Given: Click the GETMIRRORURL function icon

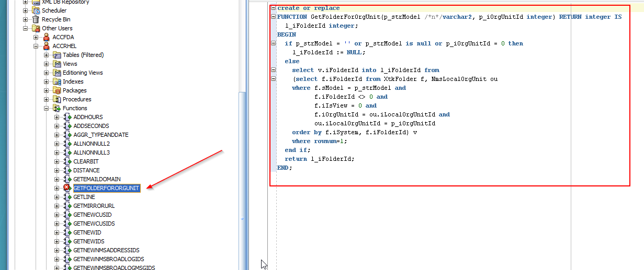Looking at the screenshot, I should tap(67, 206).
